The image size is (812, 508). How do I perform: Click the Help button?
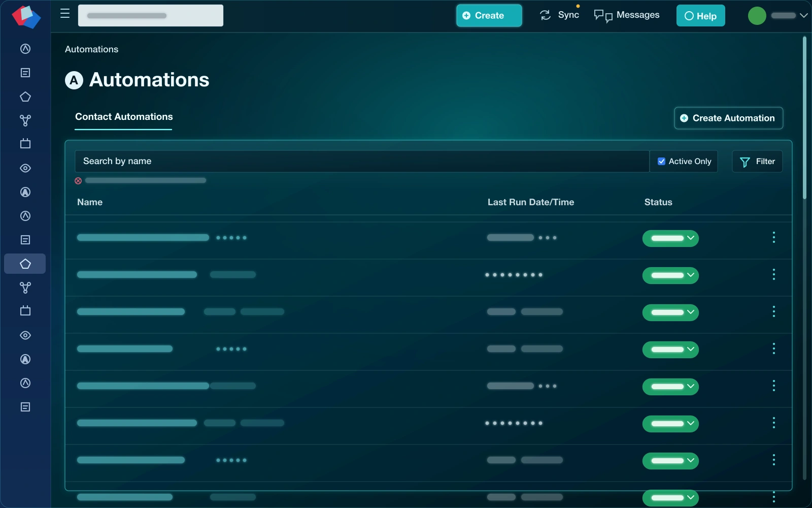700,16
